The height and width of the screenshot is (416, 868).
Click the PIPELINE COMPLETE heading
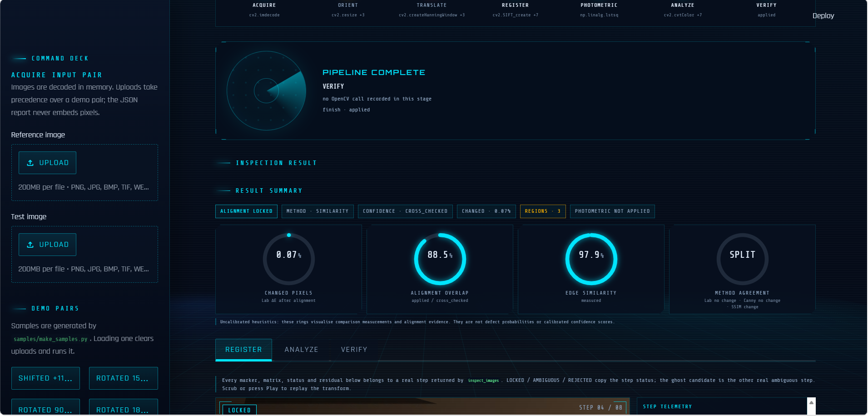[x=374, y=72]
